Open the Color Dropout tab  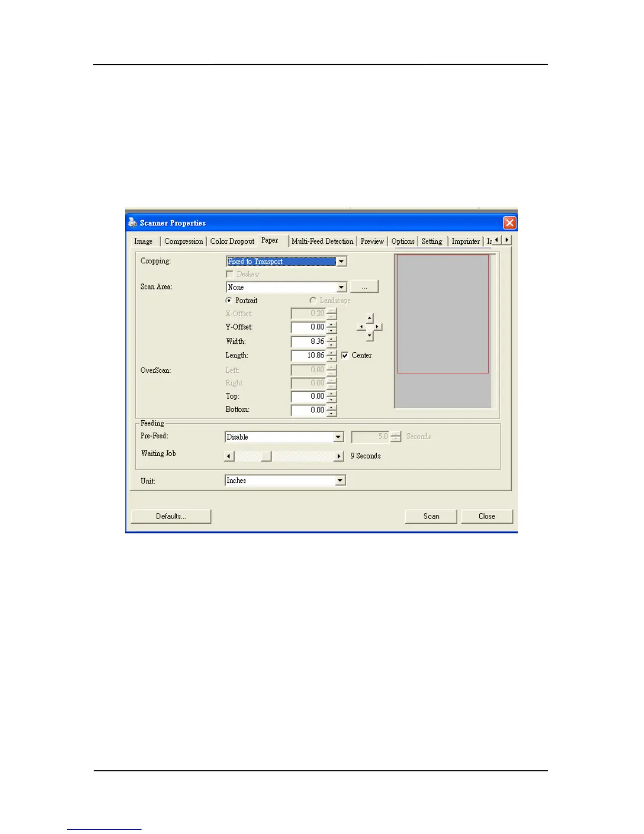pos(232,241)
